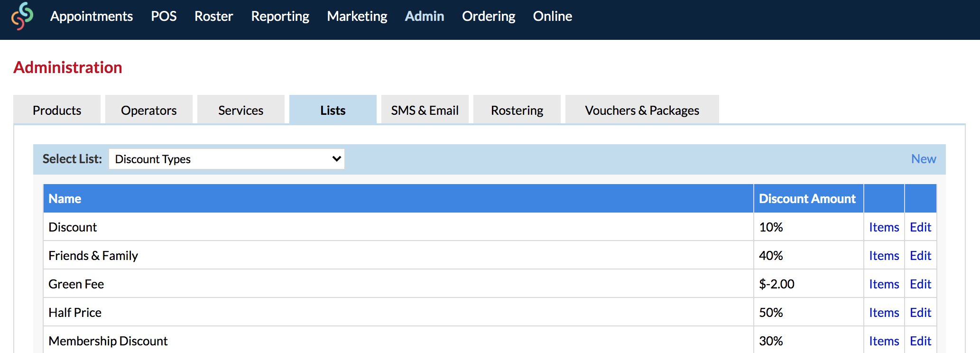Open Items for Membership Discount
Image resolution: width=980 pixels, height=353 pixels.
coord(884,341)
